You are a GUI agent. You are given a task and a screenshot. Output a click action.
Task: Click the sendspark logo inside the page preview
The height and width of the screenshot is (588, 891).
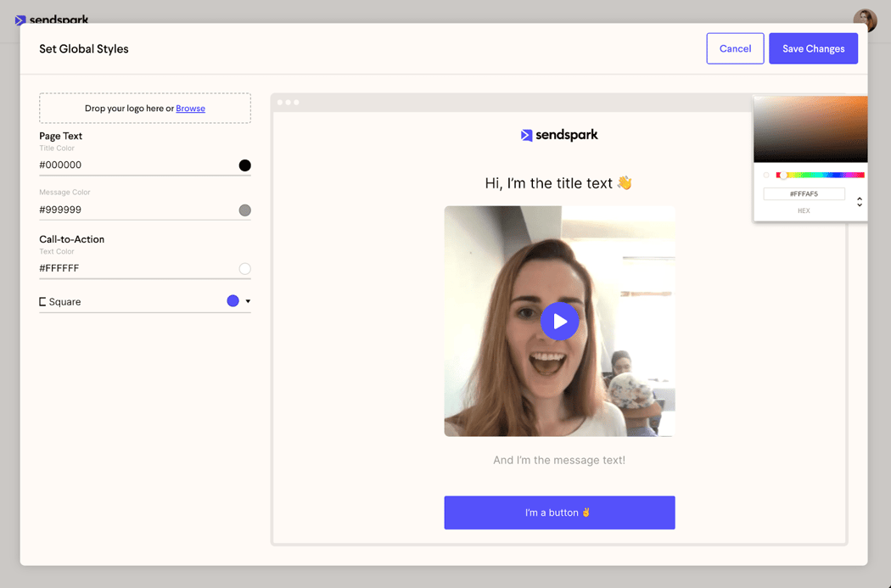click(x=559, y=134)
